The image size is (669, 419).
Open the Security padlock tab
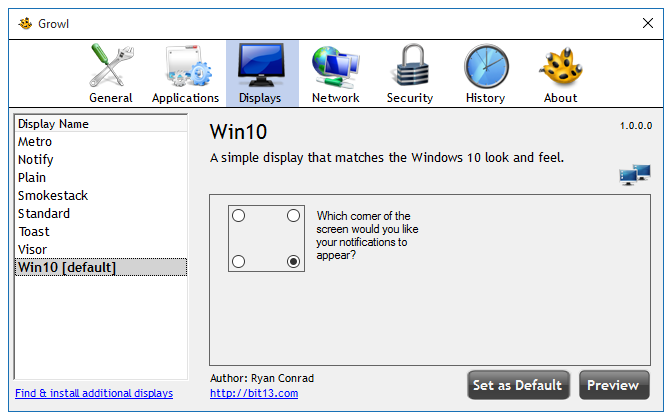pyautogui.click(x=410, y=73)
